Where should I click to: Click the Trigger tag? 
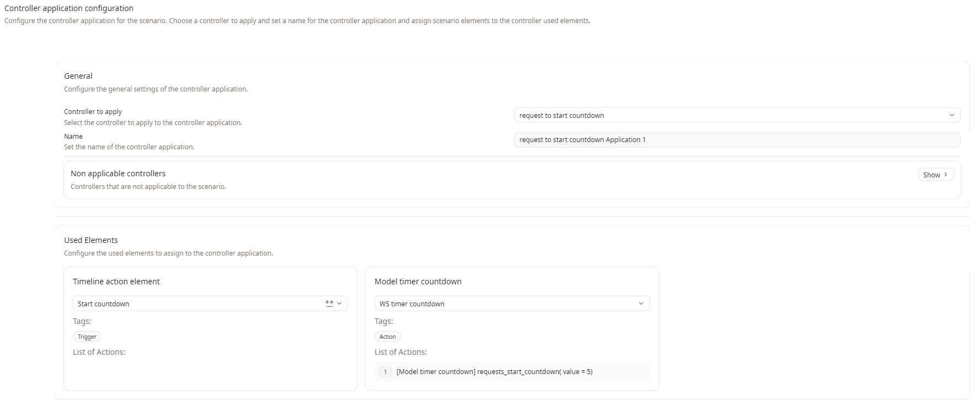point(87,337)
